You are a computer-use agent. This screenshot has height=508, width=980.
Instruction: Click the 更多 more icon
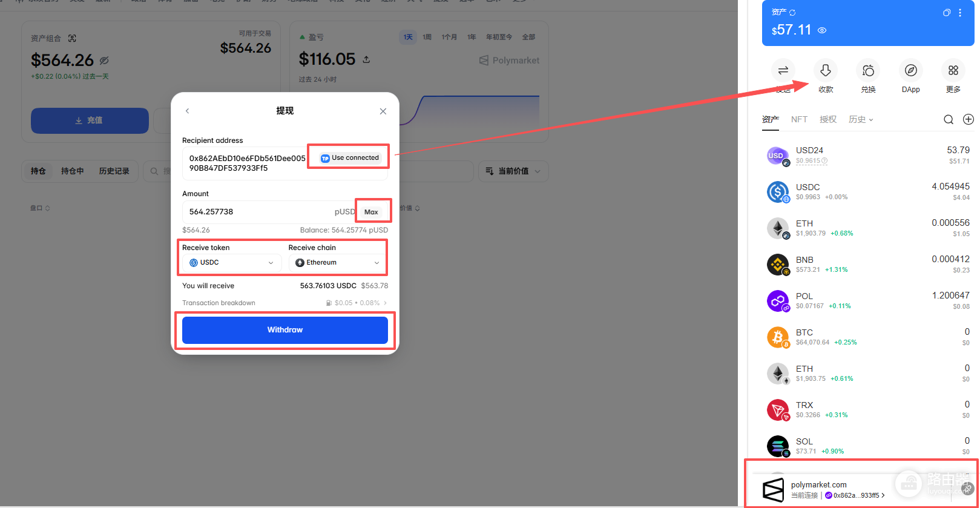tap(953, 71)
